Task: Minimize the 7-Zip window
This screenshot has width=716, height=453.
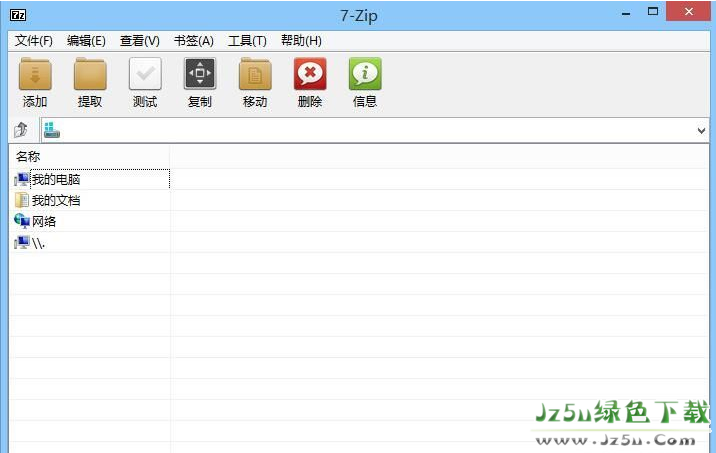Action: click(x=626, y=13)
